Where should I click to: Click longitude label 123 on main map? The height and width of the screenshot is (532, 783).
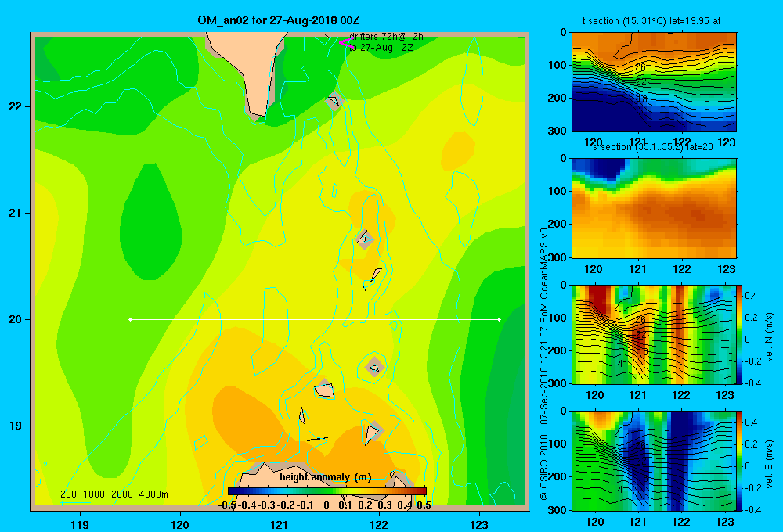(x=479, y=524)
